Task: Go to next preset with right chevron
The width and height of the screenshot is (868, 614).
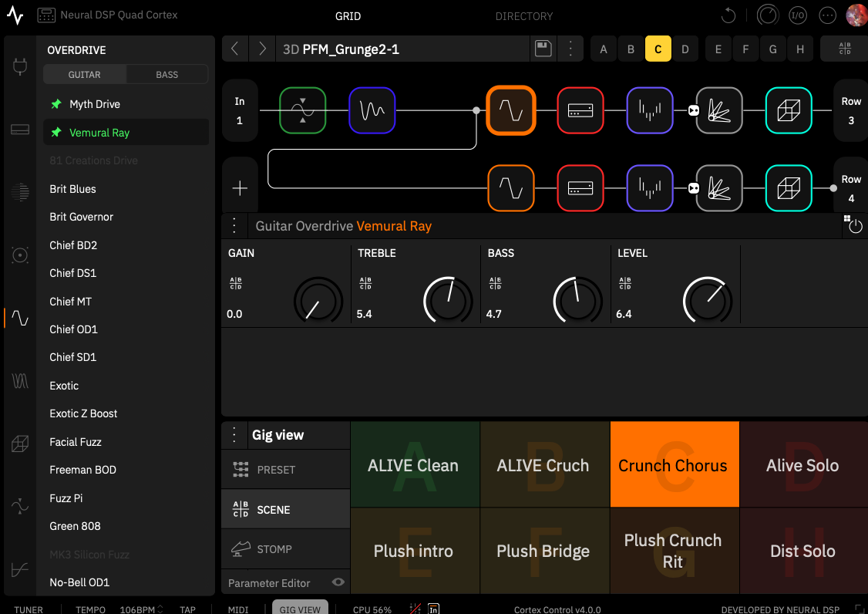Action: click(262, 49)
